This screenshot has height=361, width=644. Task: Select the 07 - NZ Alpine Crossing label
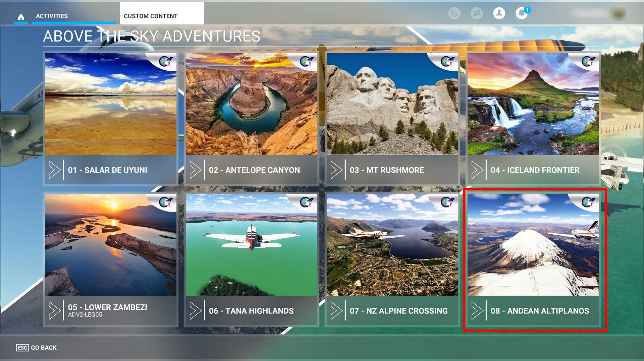pos(398,311)
